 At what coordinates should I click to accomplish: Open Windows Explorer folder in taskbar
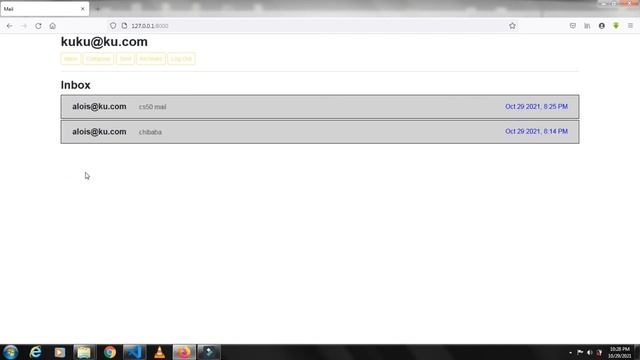[x=84, y=352]
